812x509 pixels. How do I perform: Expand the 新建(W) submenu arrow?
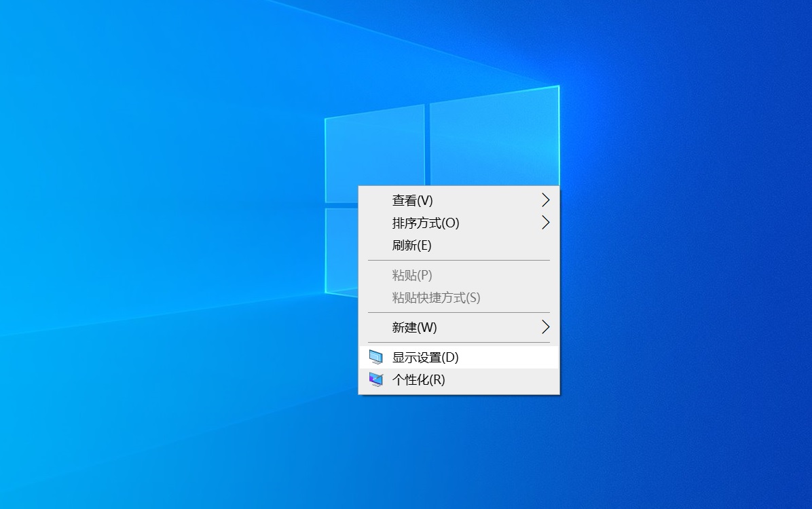coord(545,327)
